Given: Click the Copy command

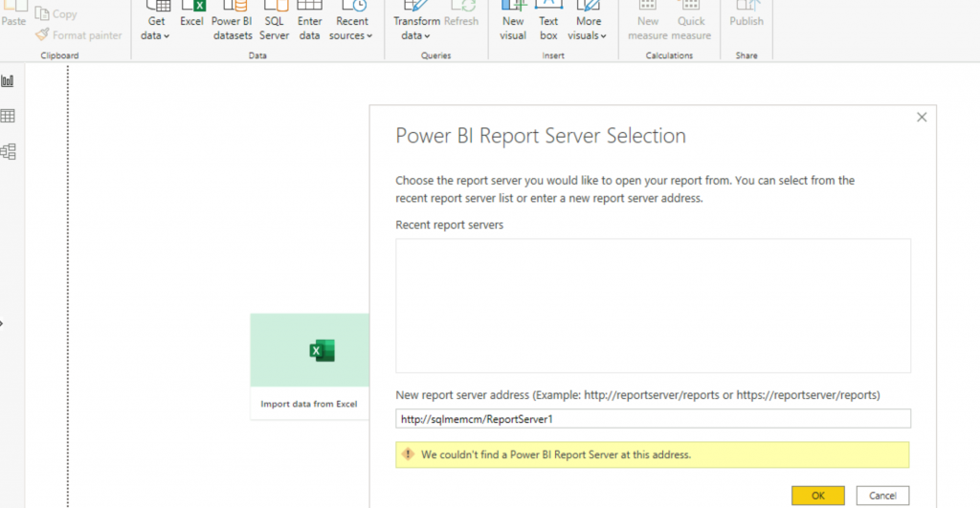Looking at the screenshot, I should pos(56,13).
